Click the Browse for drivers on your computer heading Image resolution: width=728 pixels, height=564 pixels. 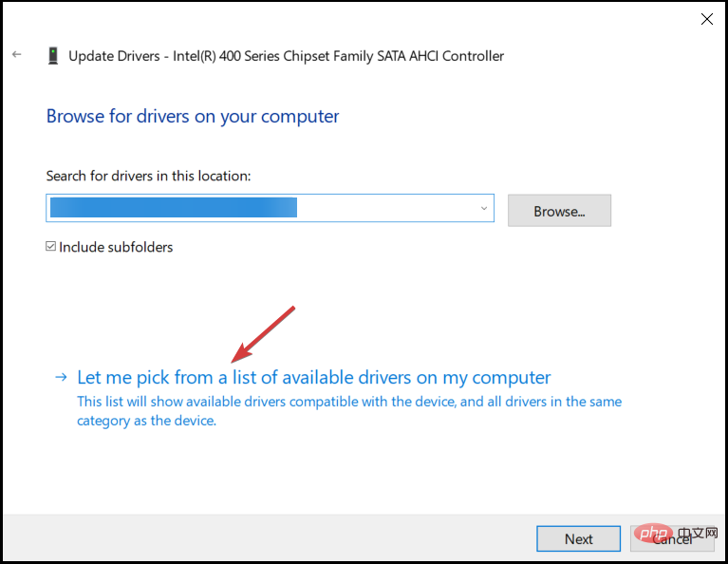(193, 117)
